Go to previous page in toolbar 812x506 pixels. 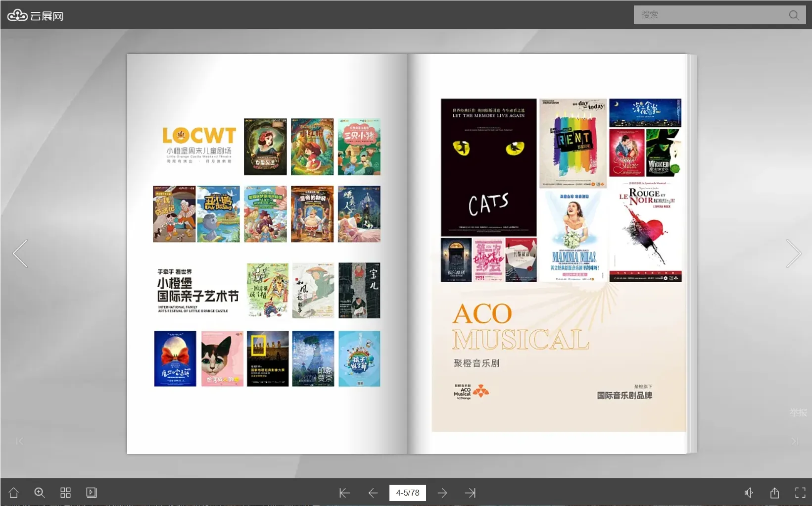373,493
